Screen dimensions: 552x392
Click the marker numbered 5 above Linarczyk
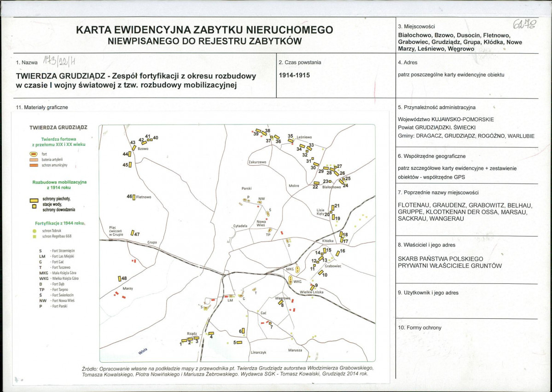coord(239,342)
